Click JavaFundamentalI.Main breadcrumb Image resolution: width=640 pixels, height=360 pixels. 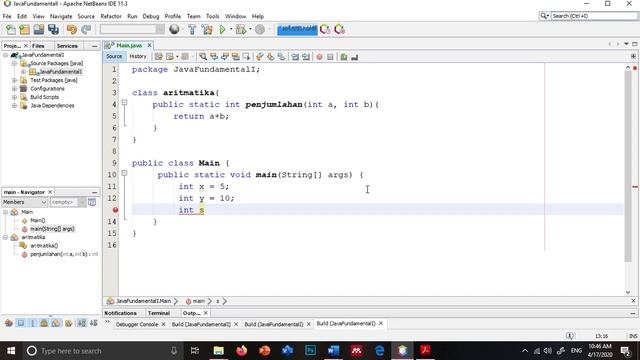(143, 301)
